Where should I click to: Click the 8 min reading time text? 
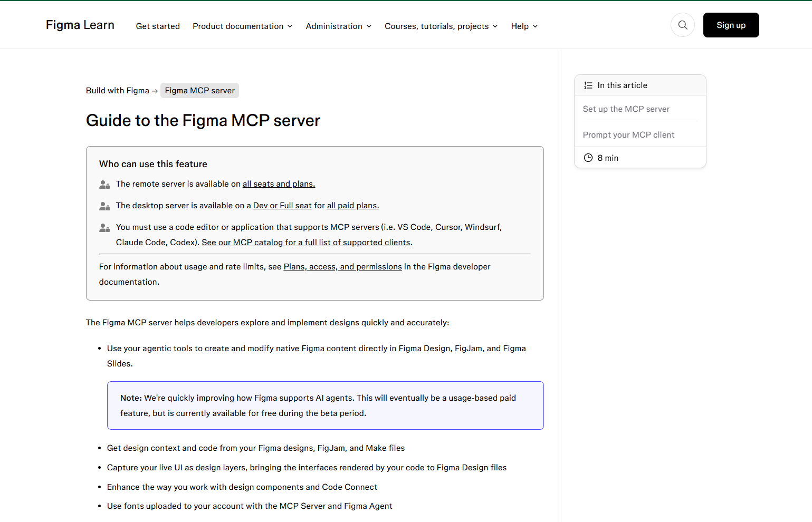(x=608, y=158)
